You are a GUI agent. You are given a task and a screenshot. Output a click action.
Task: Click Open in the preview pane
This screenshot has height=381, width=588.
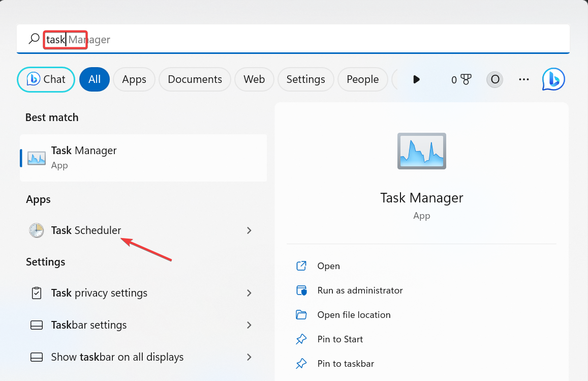[x=328, y=266]
